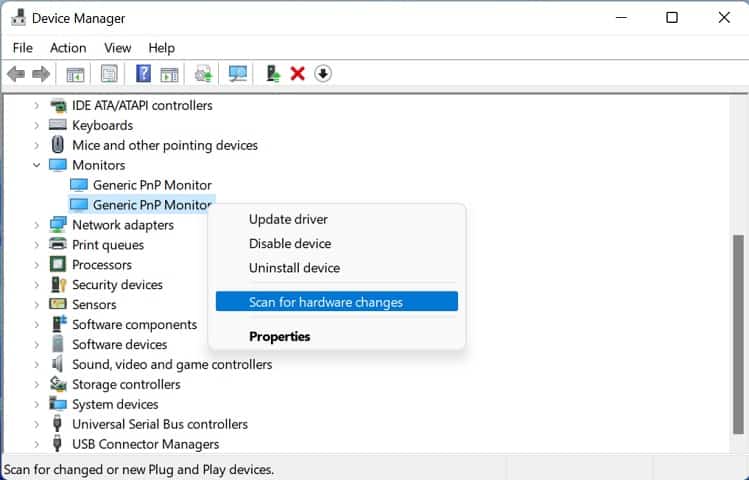Choose Disable device from context menu
The image size is (749, 480).
pos(337,244)
